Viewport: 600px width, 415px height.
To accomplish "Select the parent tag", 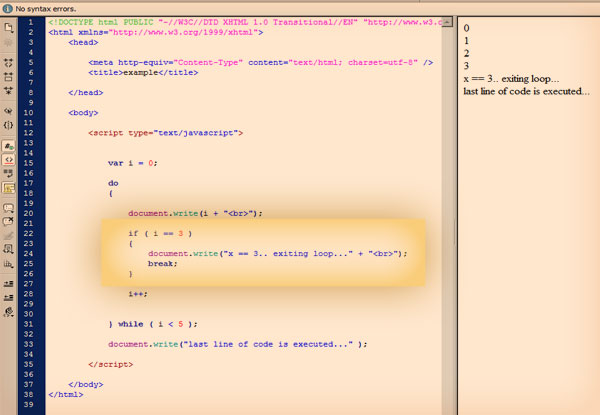I will 8,111.
